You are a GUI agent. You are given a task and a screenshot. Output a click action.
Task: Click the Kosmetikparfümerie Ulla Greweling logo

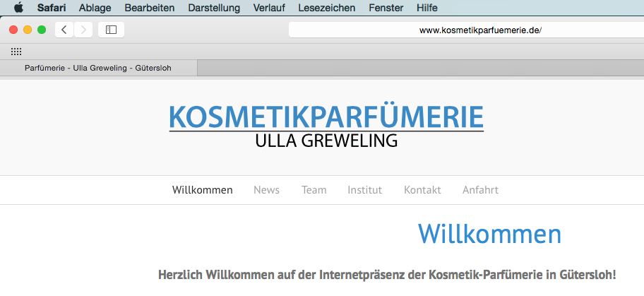(326, 126)
